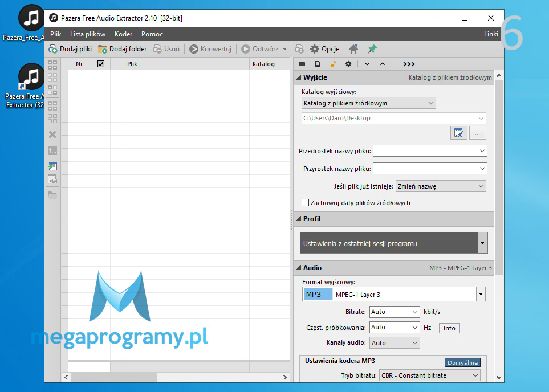Click the renumber '1...' sidebar icon
Viewport: 549px width, 392px height.
(52, 150)
